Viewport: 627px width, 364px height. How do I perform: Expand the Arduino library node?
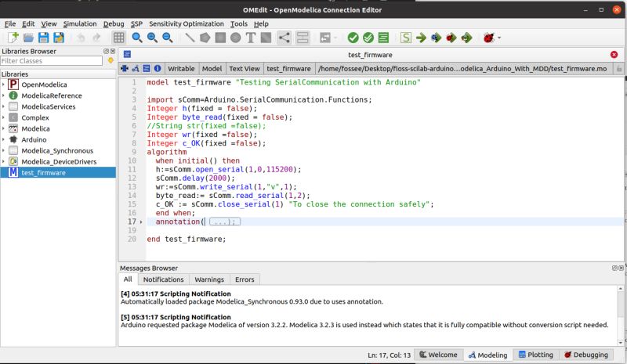(3, 139)
